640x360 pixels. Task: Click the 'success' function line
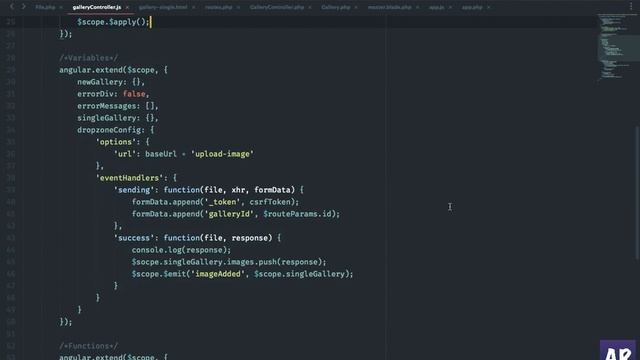click(197, 238)
